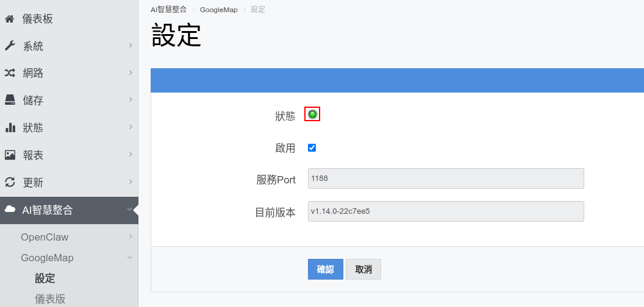This screenshot has width=644, height=307.
Task: Click the GoogleMap breadcrumb link
Action: click(x=218, y=9)
